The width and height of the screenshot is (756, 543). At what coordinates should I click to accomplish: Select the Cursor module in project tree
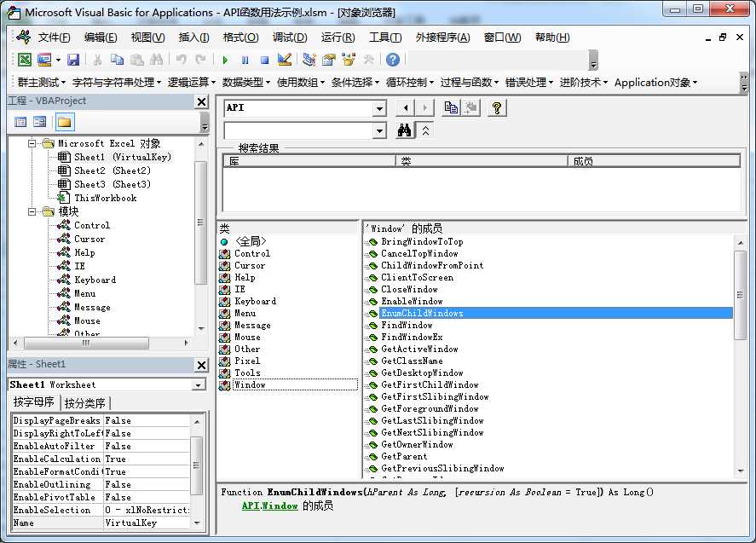tap(89, 239)
